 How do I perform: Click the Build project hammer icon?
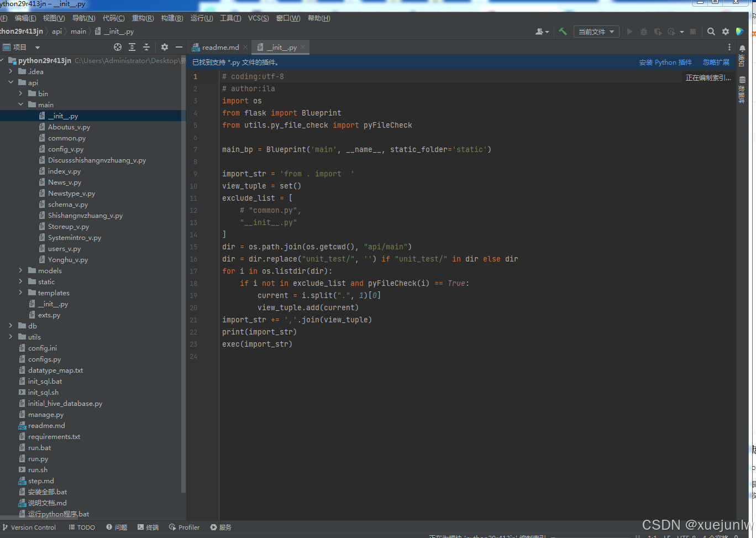pos(563,32)
